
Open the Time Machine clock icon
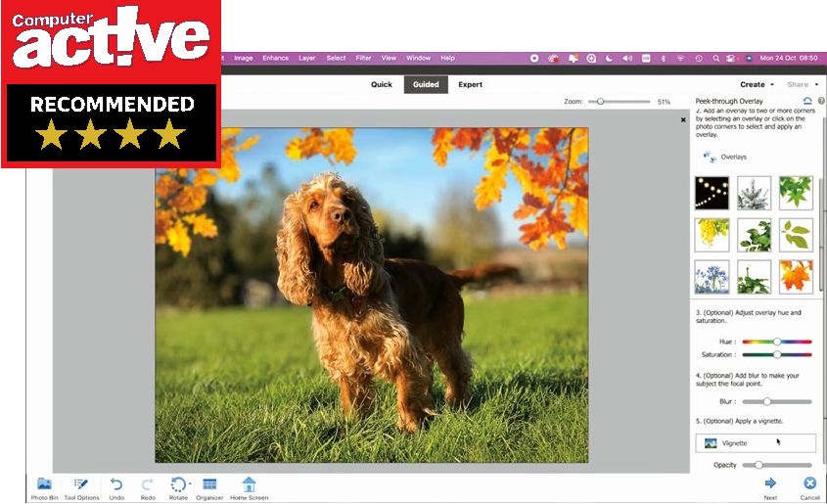coord(699,59)
